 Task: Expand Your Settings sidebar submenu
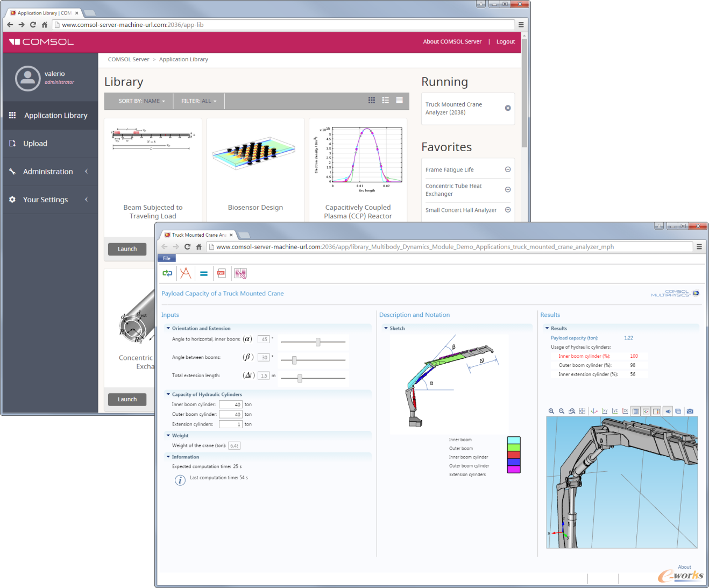point(87,200)
